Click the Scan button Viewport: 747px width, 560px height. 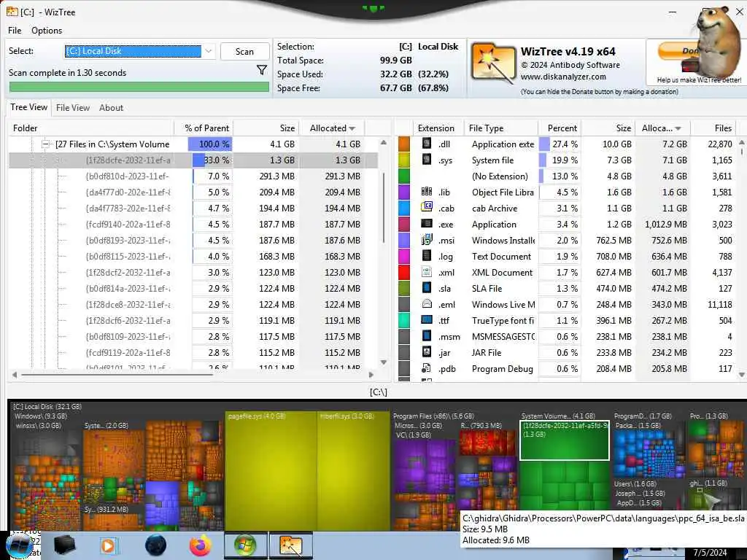tap(244, 52)
